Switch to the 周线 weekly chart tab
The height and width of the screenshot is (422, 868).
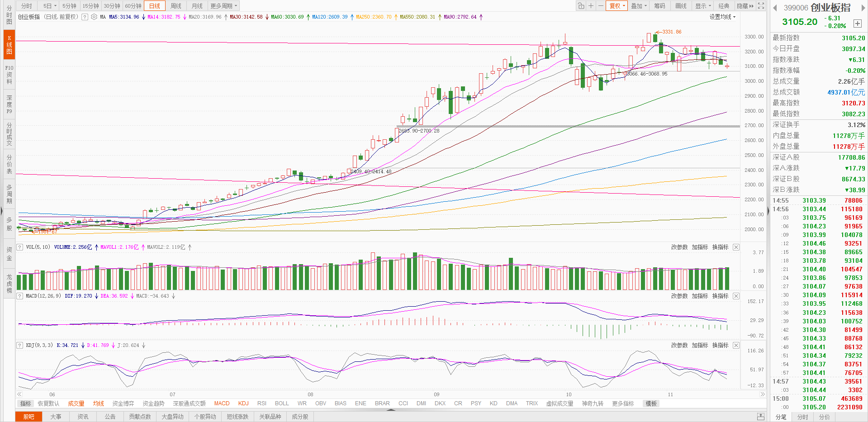click(x=176, y=6)
